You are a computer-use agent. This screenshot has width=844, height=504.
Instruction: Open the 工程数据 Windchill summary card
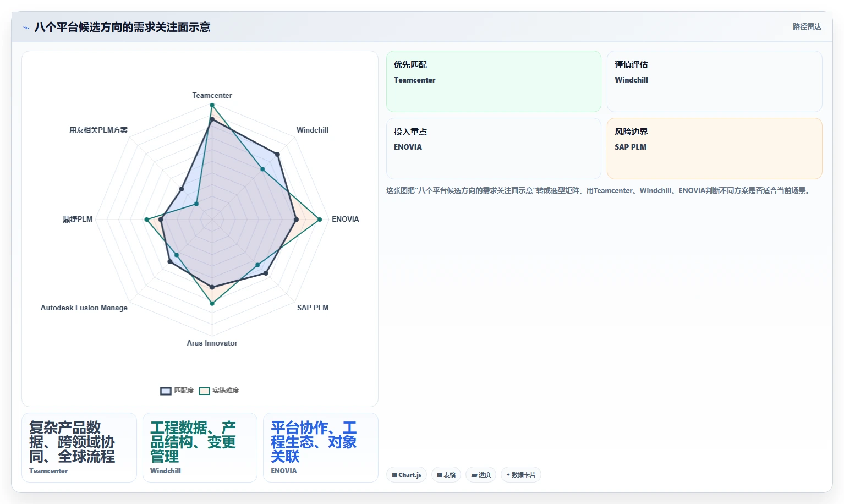click(200, 447)
